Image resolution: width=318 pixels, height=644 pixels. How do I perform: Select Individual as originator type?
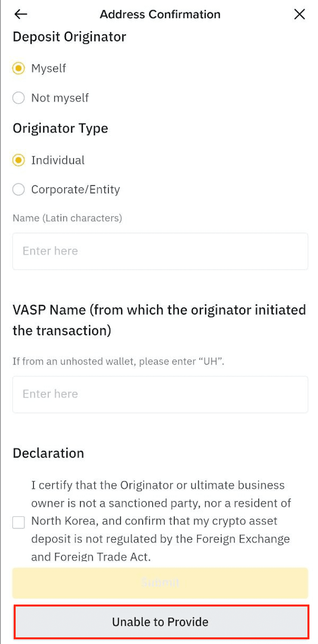[18, 160]
